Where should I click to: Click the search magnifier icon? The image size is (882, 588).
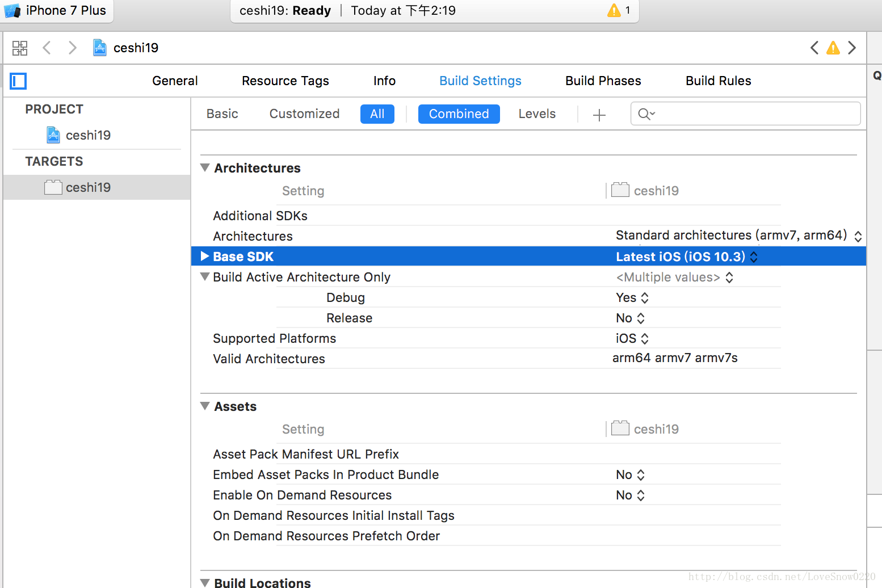coord(646,114)
